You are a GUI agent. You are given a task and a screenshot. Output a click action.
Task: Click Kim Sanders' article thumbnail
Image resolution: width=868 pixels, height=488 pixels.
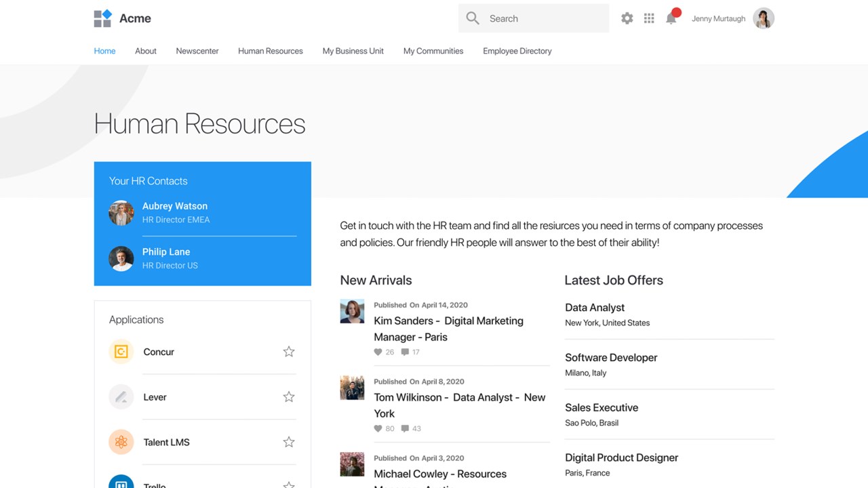(x=352, y=311)
